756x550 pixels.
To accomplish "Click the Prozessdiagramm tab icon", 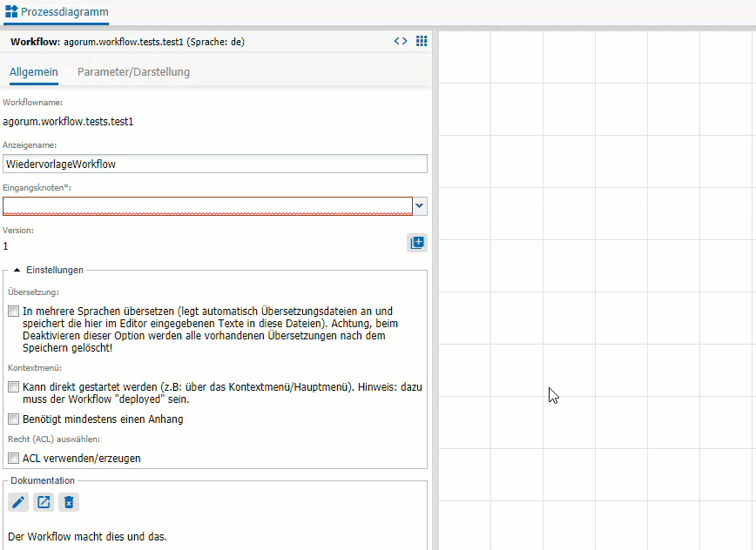I will [11, 11].
